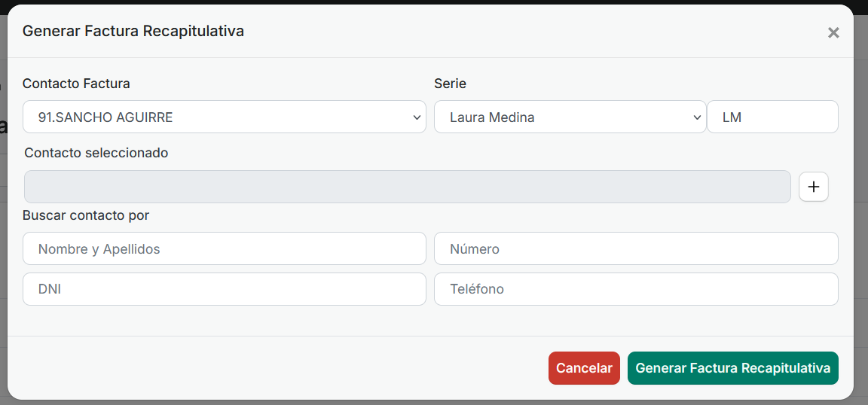Viewport: 868px width, 405px height.
Task: Select the DNI search field
Action: pos(224,289)
